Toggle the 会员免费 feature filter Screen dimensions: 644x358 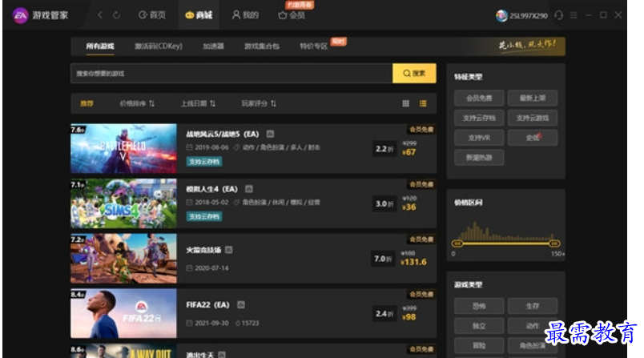(x=479, y=99)
